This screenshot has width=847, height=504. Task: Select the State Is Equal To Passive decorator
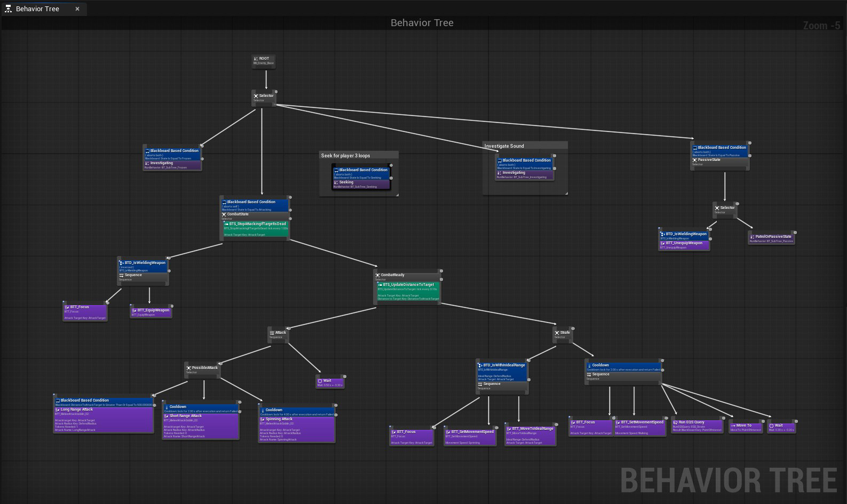click(720, 151)
